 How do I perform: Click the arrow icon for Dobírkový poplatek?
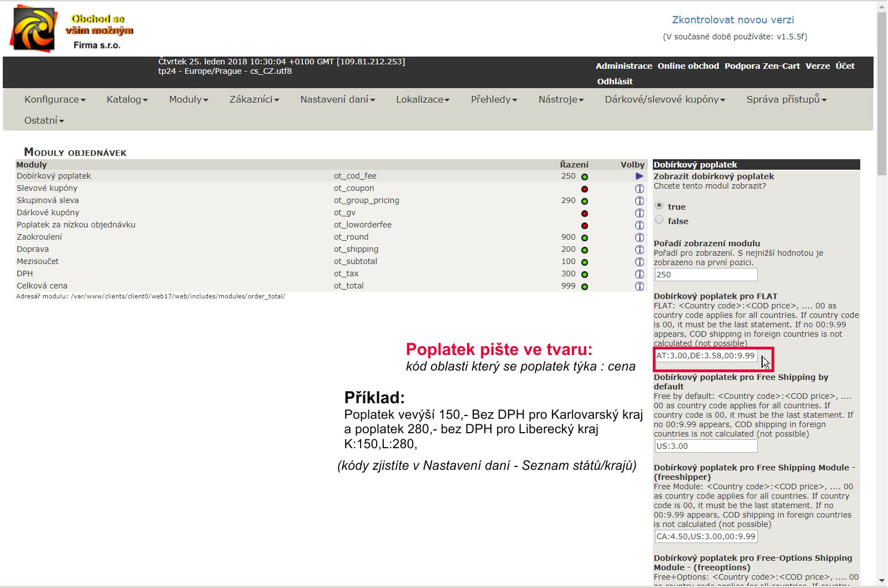coord(639,176)
